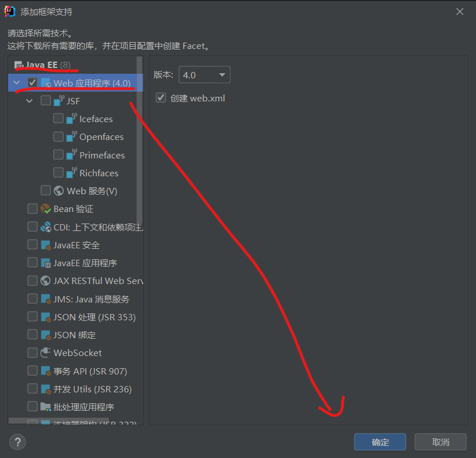Select the 并发 Utils (JSR 236) row
Viewport: 476px width, 458px height.
[x=76, y=389]
